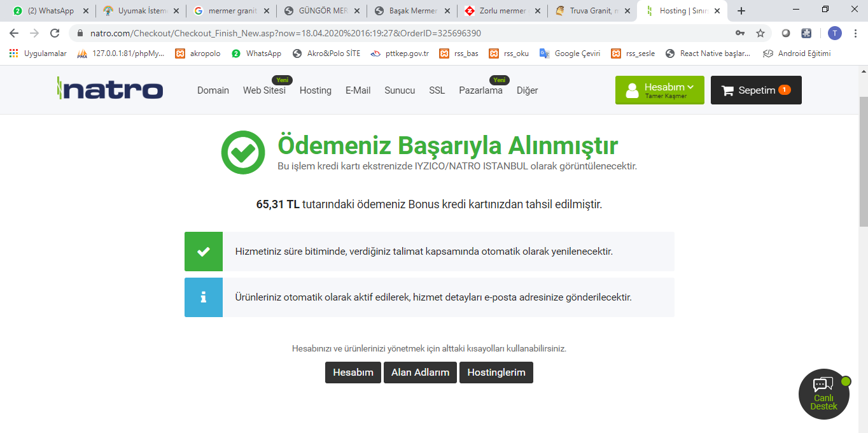The height and width of the screenshot is (433, 868).
Task: Expand the Hesabım account dropdown
Action: coord(659,90)
